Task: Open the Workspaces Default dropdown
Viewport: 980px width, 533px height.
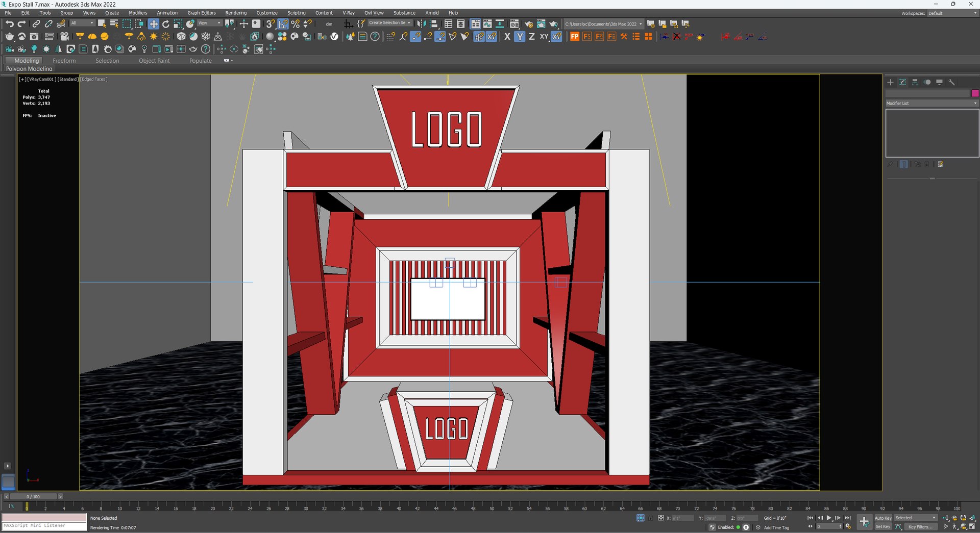Action: (x=952, y=13)
